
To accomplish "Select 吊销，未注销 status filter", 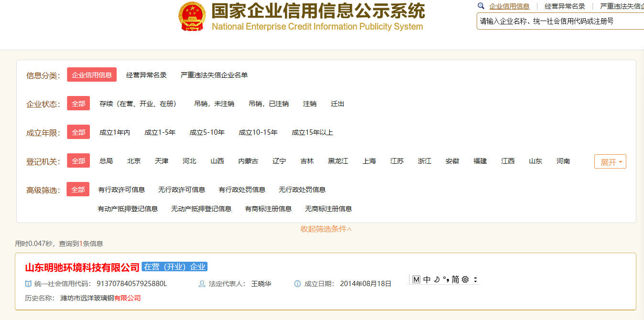I will [214, 104].
